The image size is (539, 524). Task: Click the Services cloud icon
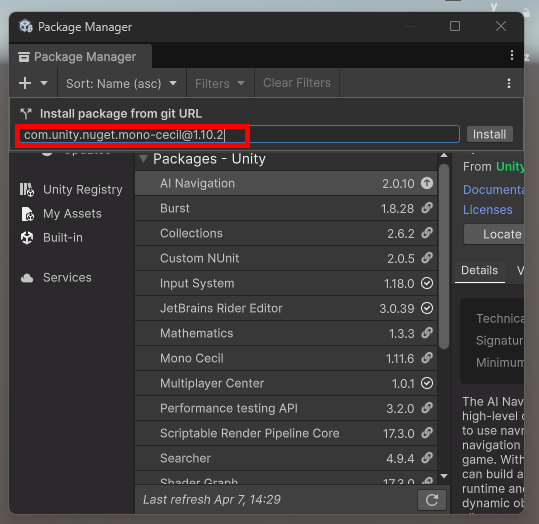(27, 278)
